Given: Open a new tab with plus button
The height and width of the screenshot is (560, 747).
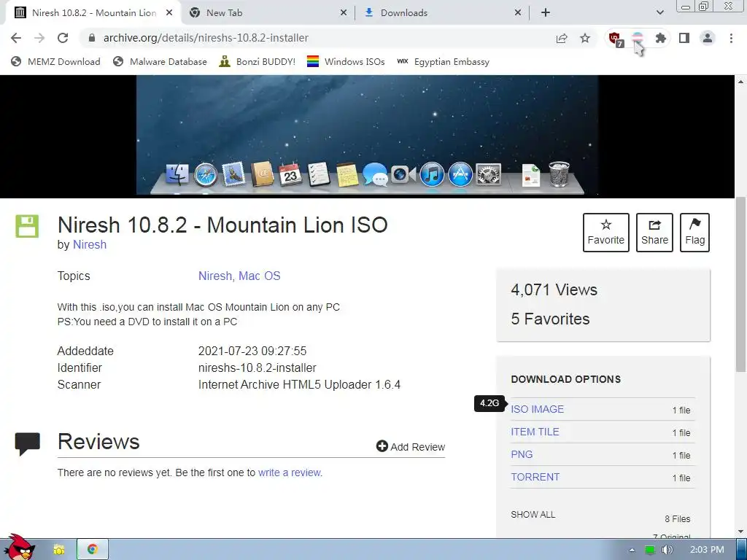Looking at the screenshot, I should pyautogui.click(x=546, y=13).
